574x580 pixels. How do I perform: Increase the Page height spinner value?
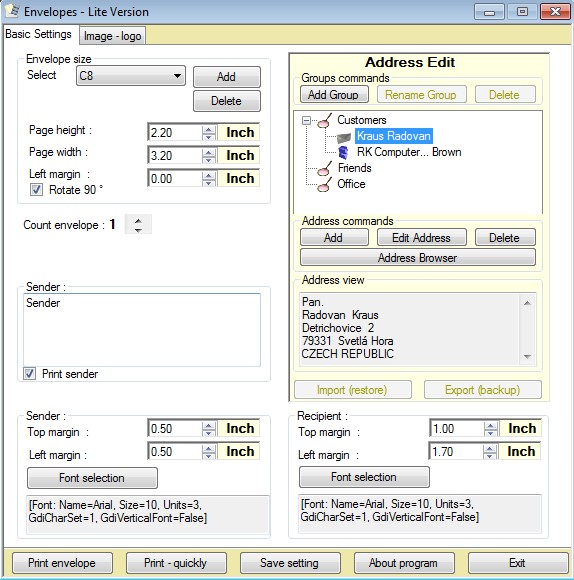(209, 129)
